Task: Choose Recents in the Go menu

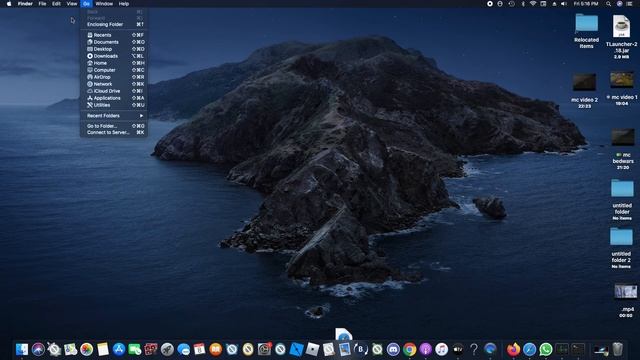Action: pyautogui.click(x=114, y=35)
